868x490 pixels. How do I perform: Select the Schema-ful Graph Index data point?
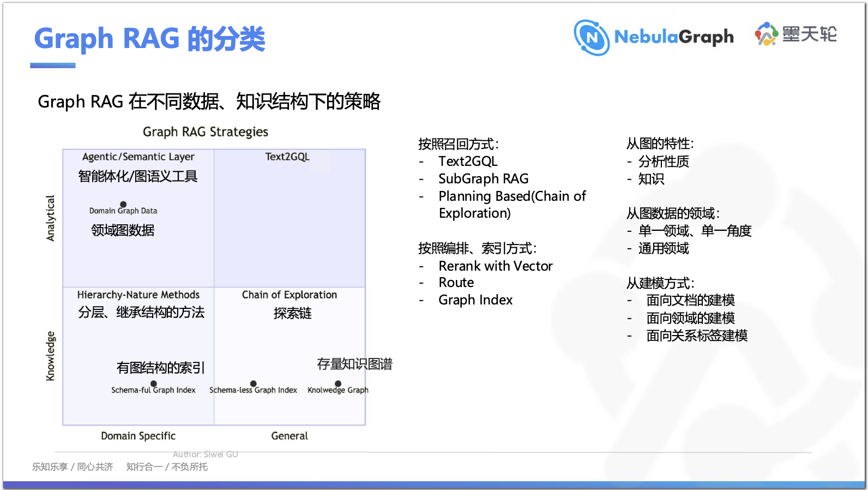(x=154, y=384)
